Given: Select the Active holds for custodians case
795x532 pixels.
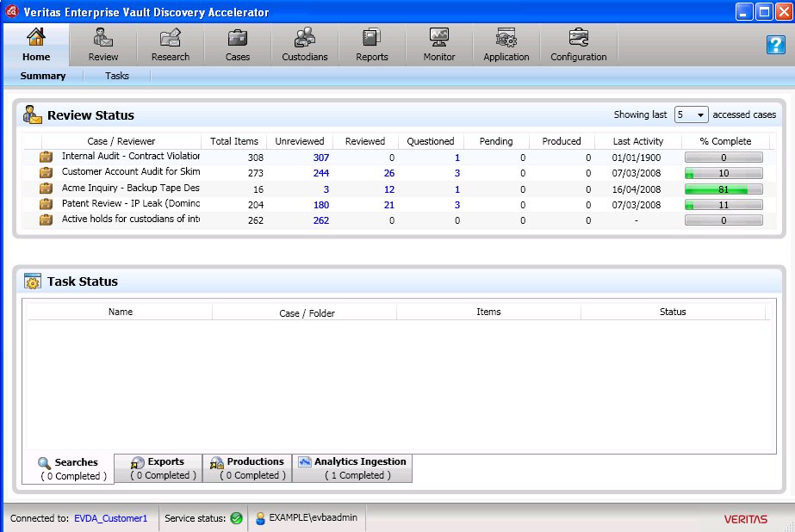Looking at the screenshot, I should coord(131,219).
